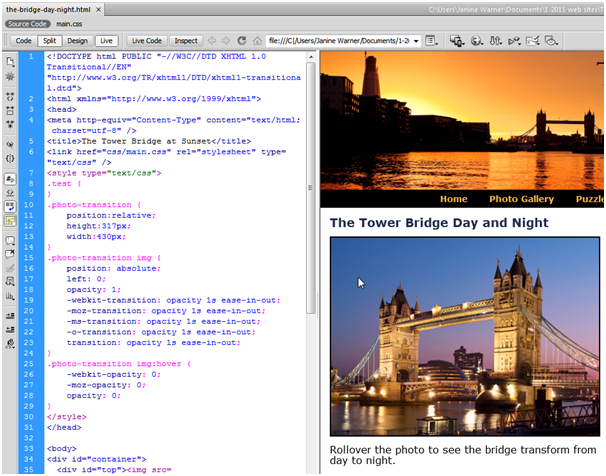
Task: Click the browser back arrow
Action: [x=211, y=41]
